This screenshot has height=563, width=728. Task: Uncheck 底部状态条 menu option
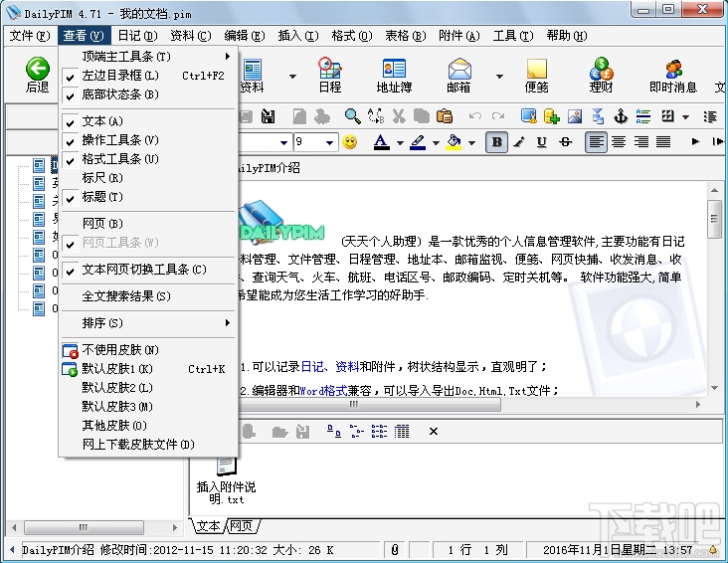148,94
